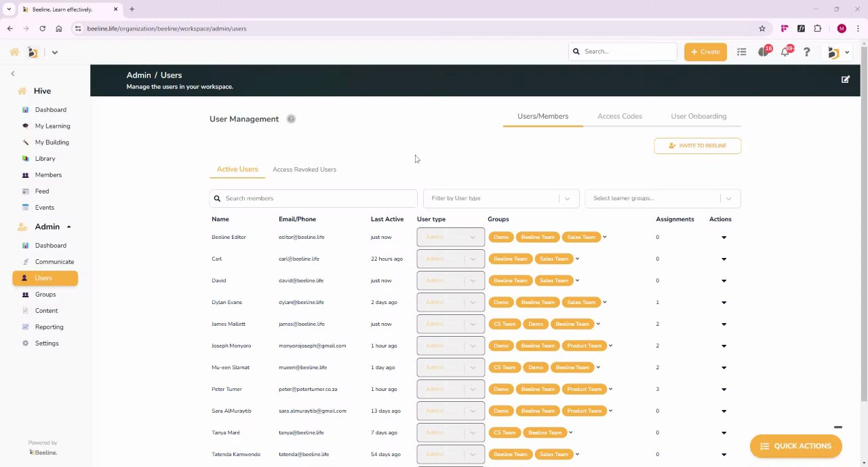868x467 pixels.
Task: Select Users in Admin sidebar
Action: (x=45, y=278)
